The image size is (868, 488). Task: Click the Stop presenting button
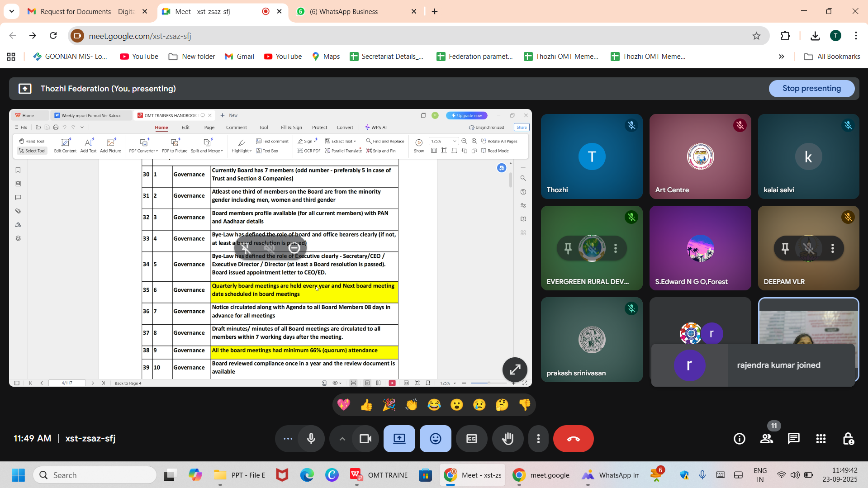click(811, 89)
